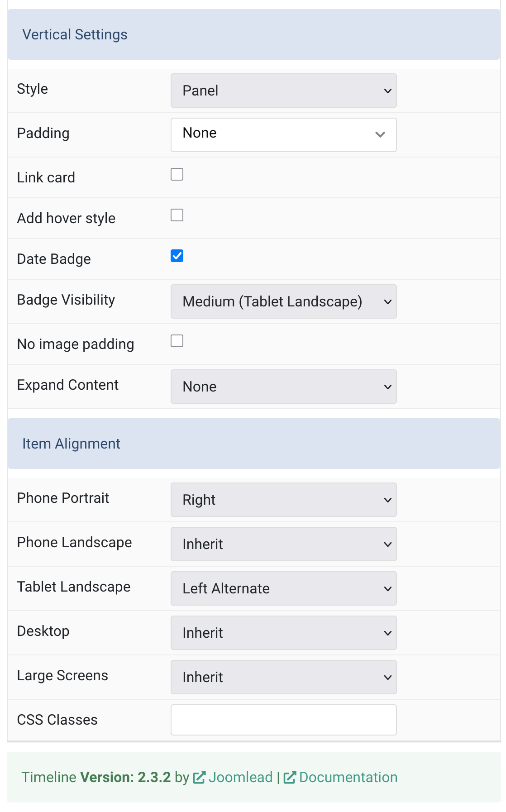Tick the No image padding checkbox

(x=177, y=341)
